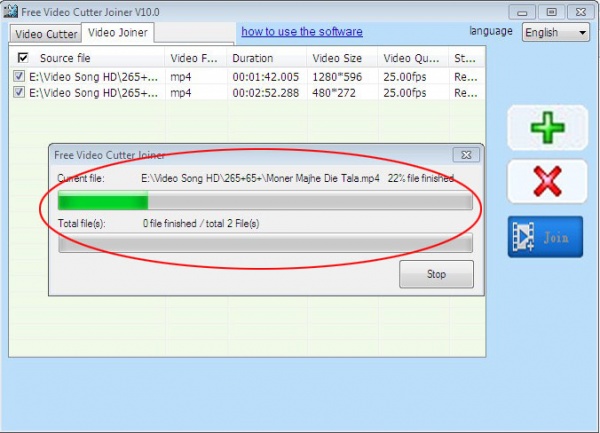Image resolution: width=600 pixels, height=433 pixels.
Task: Click the Video Size column header
Action: pyautogui.click(x=342, y=58)
